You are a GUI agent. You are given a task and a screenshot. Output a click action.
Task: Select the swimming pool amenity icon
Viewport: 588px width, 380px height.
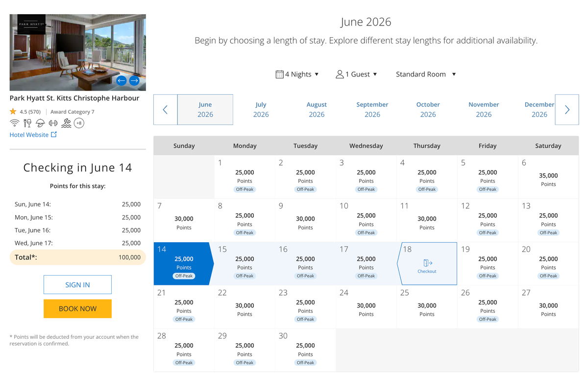coord(66,124)
